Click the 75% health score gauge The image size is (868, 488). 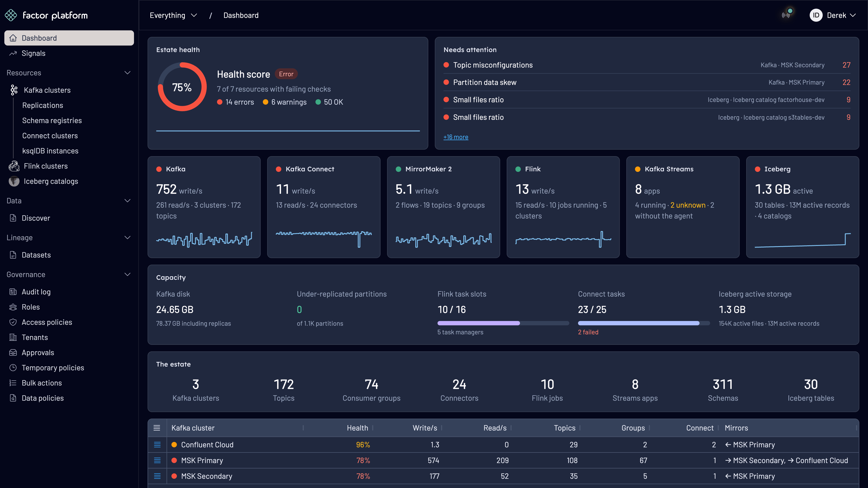182,87
